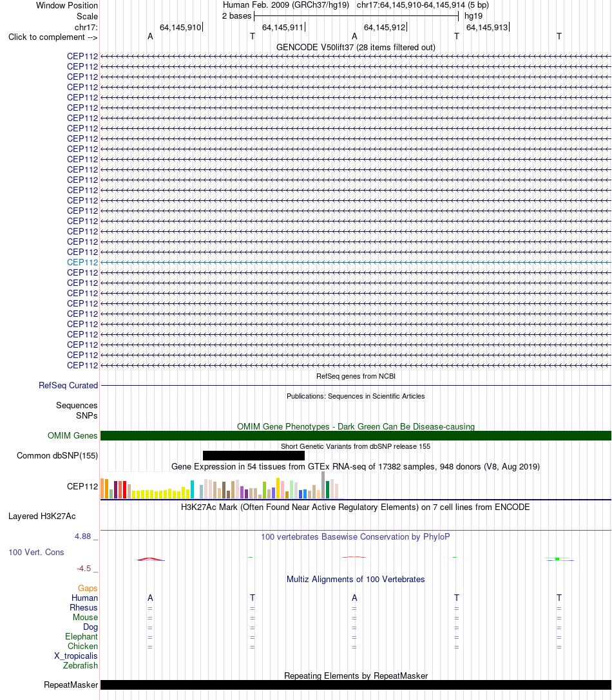Image resolution: width=612 pixels, height=700 pixels.
Task: Click the chr17:64,145,910-64,145,914 (5 bp) text
Action: [x=423, y=5]
